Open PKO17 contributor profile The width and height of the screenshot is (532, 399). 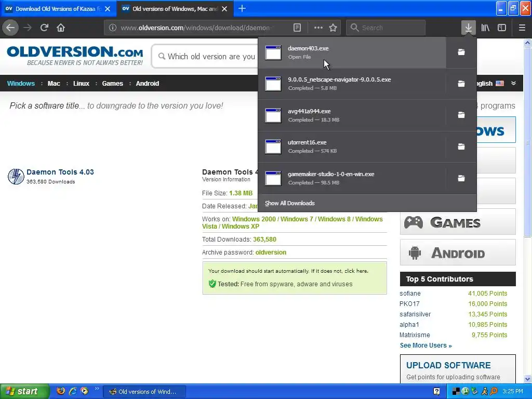[x=409, y=303]
